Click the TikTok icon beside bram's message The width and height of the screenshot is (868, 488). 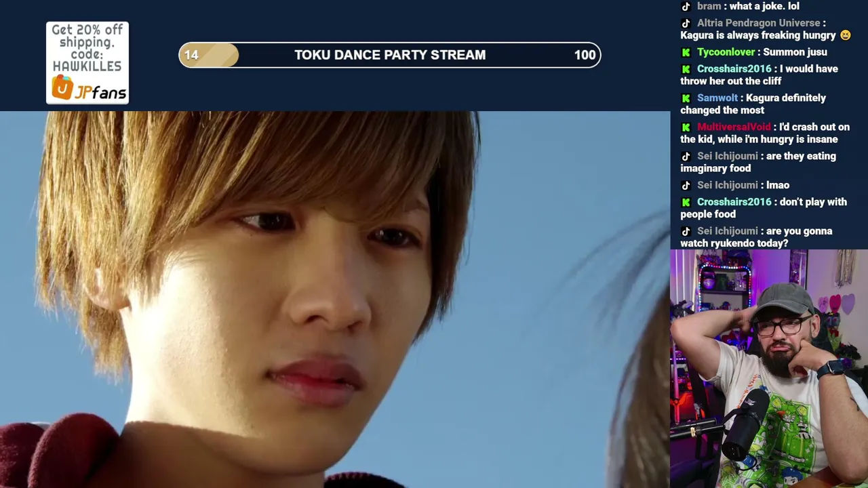[x=686, y=6]
